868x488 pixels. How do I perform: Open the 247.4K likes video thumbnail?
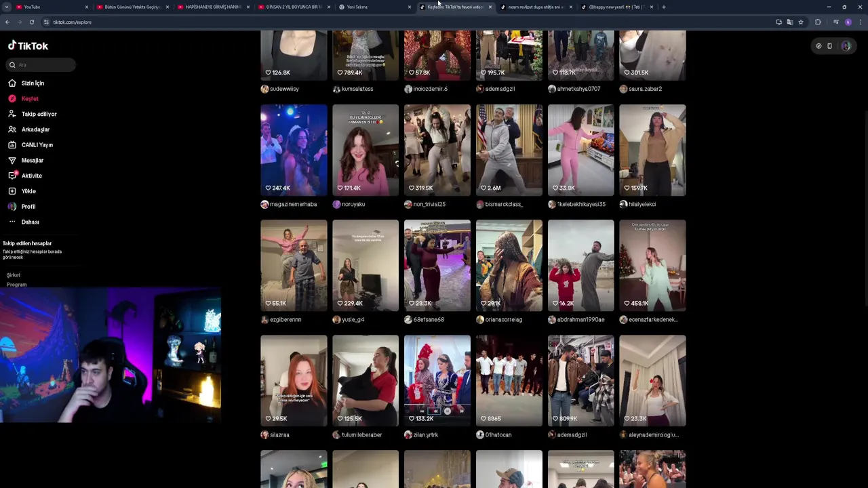coord(294,150)
